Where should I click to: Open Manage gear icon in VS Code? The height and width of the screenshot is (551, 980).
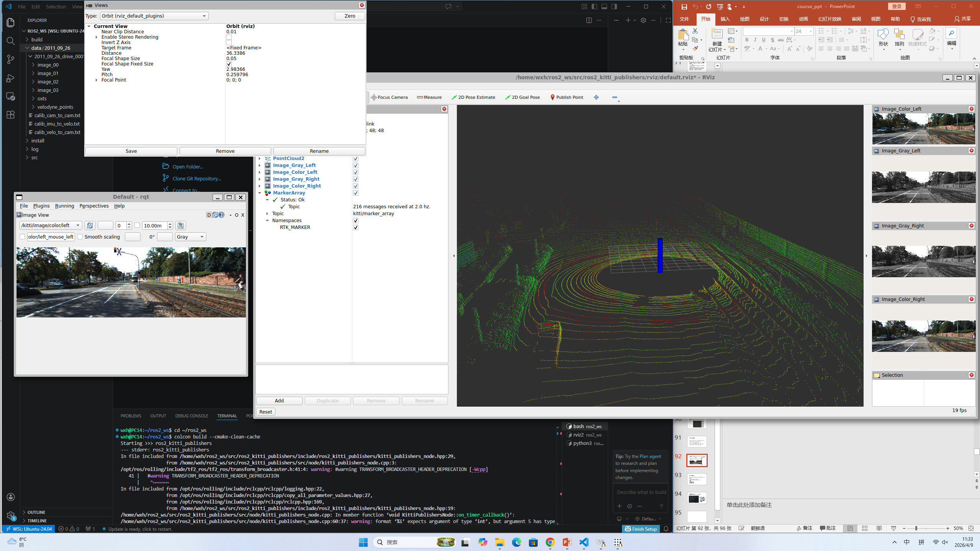point(11,515)
